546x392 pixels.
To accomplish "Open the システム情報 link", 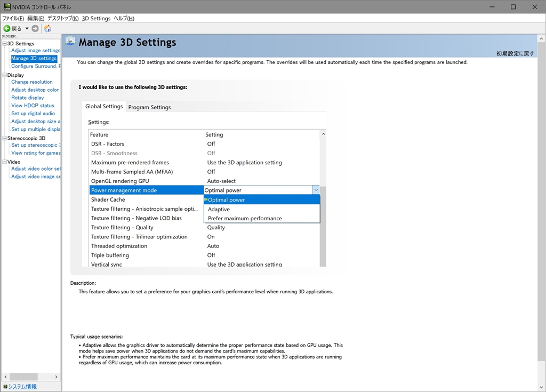I will coord(22,387).
